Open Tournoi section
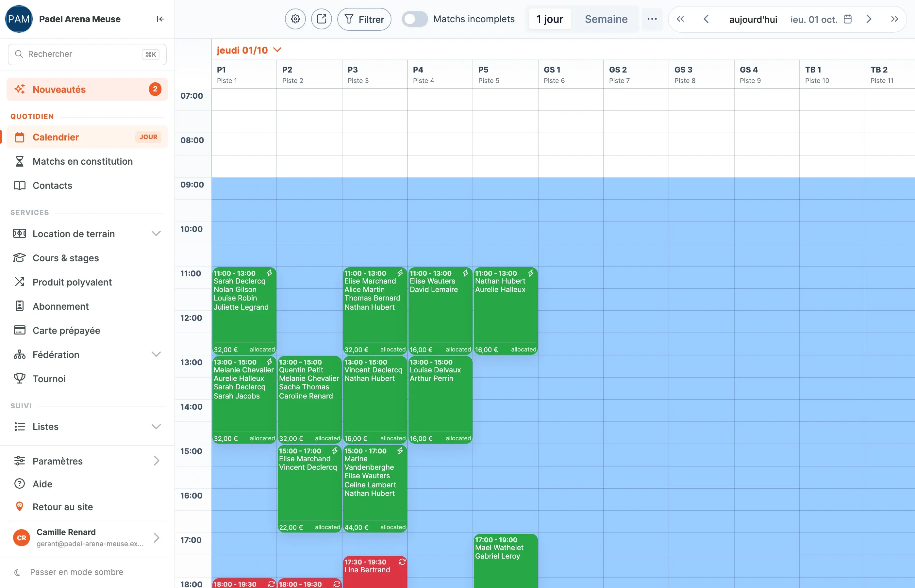The width and height of the screenshot is (915, 588). [x=87, y=379]
